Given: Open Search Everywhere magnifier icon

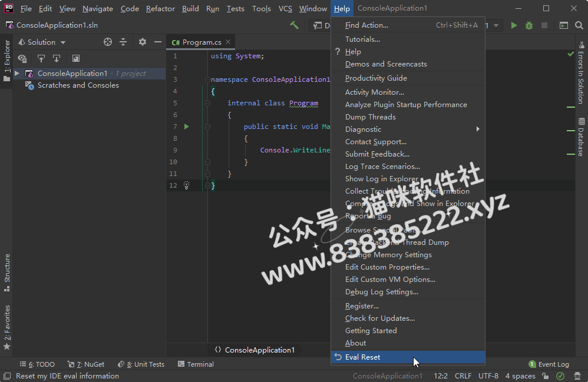Looking at the screenshot, I should (x=579, y=25).
